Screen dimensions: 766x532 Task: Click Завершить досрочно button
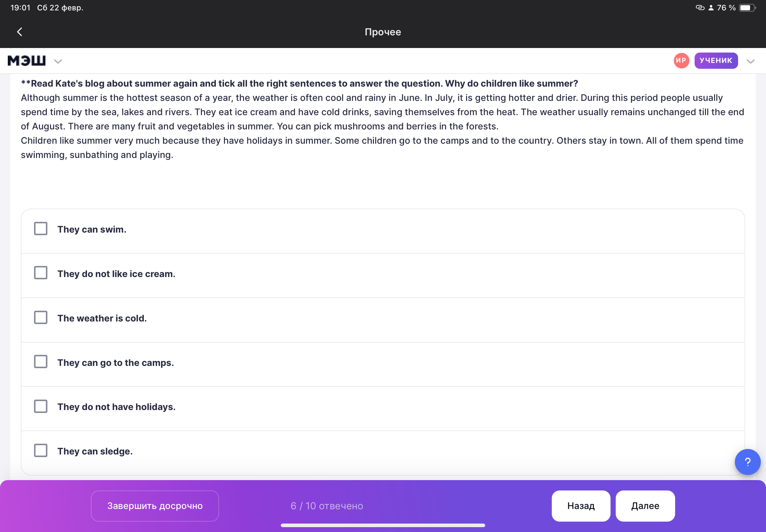pyautogui.click(x=155, y=506)
